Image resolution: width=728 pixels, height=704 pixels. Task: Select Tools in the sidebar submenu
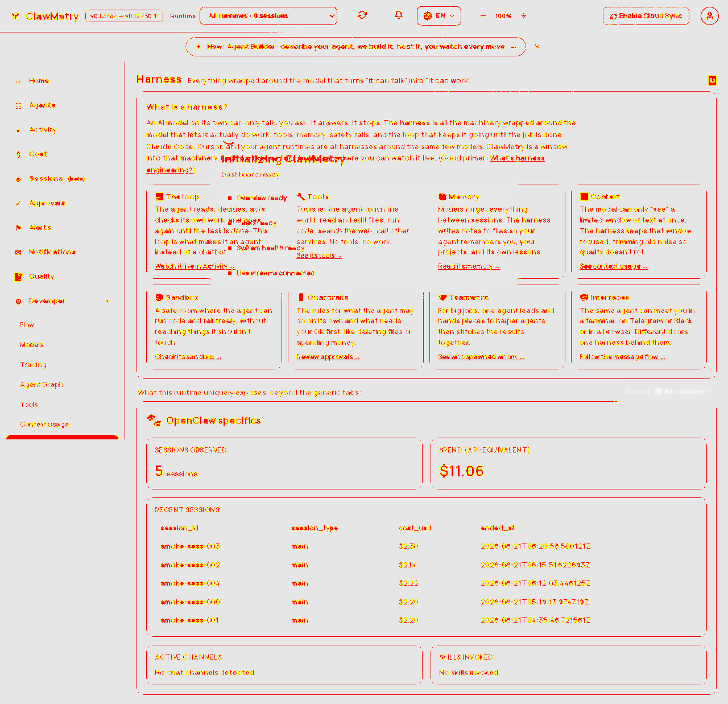coord(29,405)
